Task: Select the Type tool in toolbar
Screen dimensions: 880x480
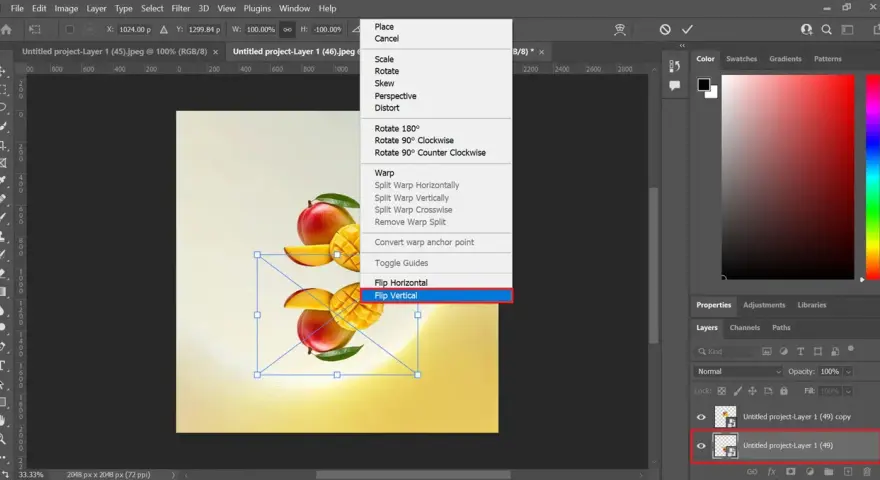Action: pos(3,366)
